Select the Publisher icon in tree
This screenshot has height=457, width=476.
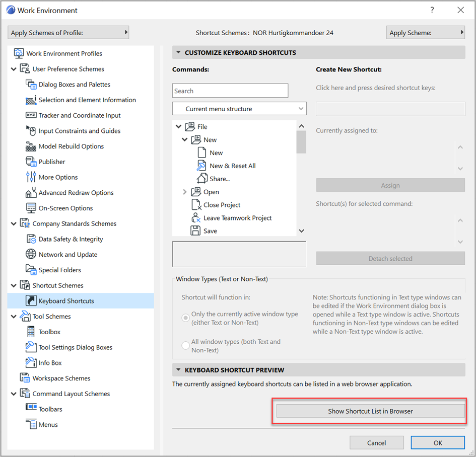pyautogui.click(x=31, y=162)
